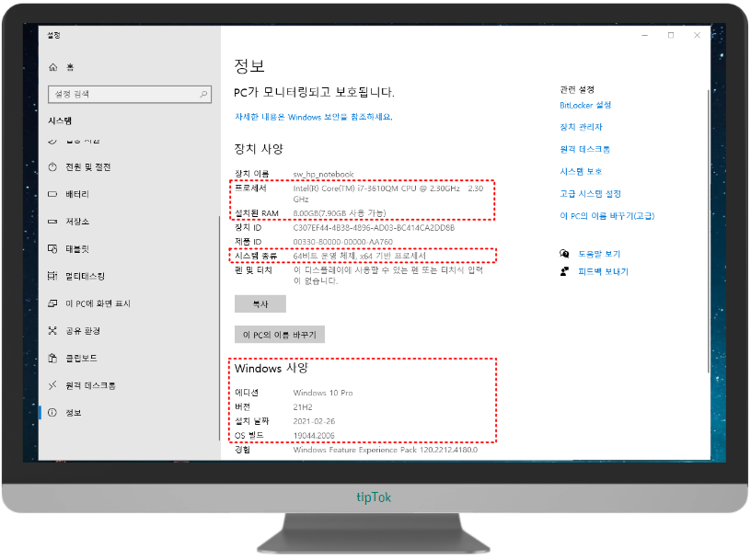Open the Windows 보안 details link
Viewport: 751px width, 560px height.
(313, 117)
